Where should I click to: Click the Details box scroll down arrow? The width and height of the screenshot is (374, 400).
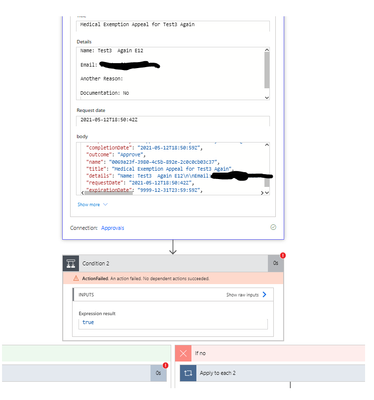267,97
